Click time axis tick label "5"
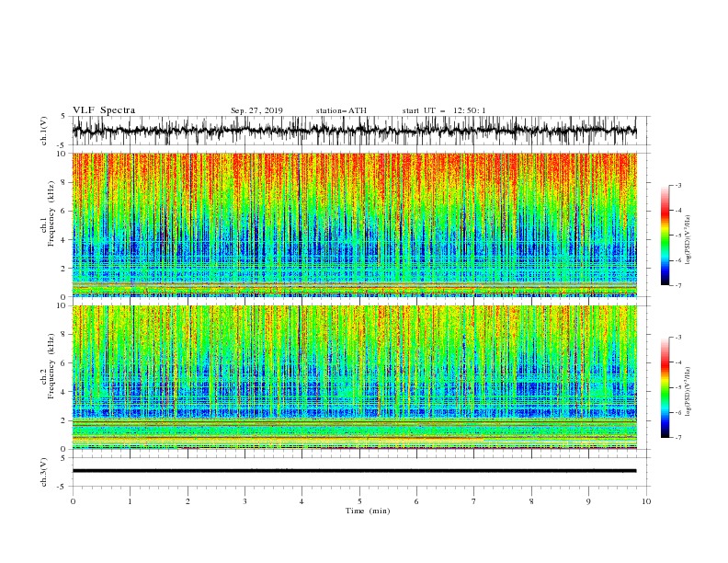 (359, 501)
